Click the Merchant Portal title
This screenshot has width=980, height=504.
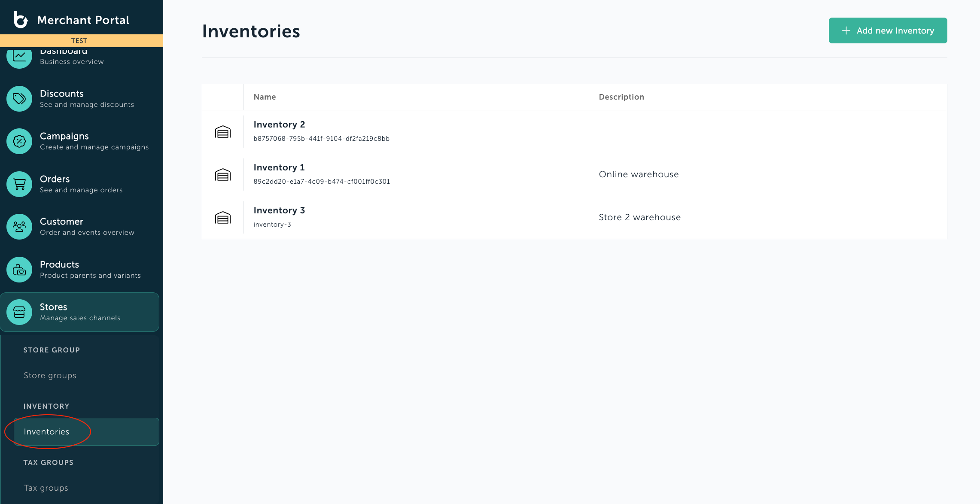83,20
